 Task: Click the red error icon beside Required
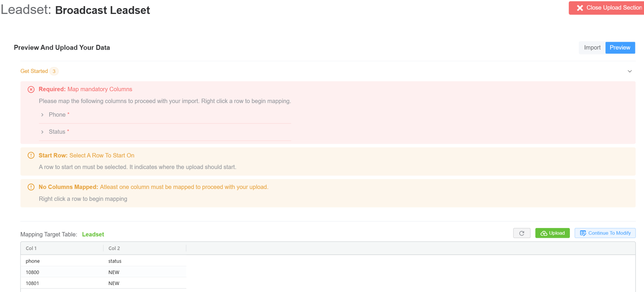(x=31, y=90)
